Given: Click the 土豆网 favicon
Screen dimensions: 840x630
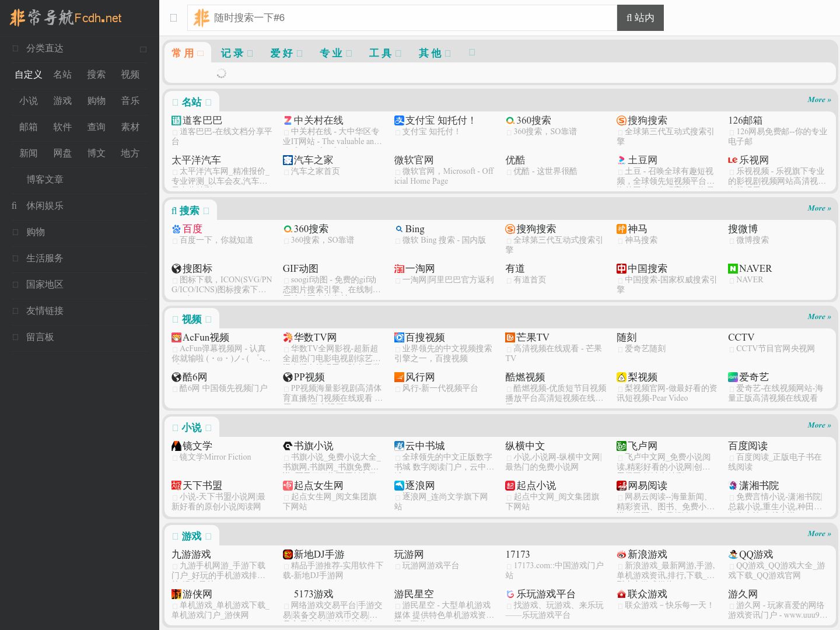Looking at the screenshot, I should pos(621,160).
